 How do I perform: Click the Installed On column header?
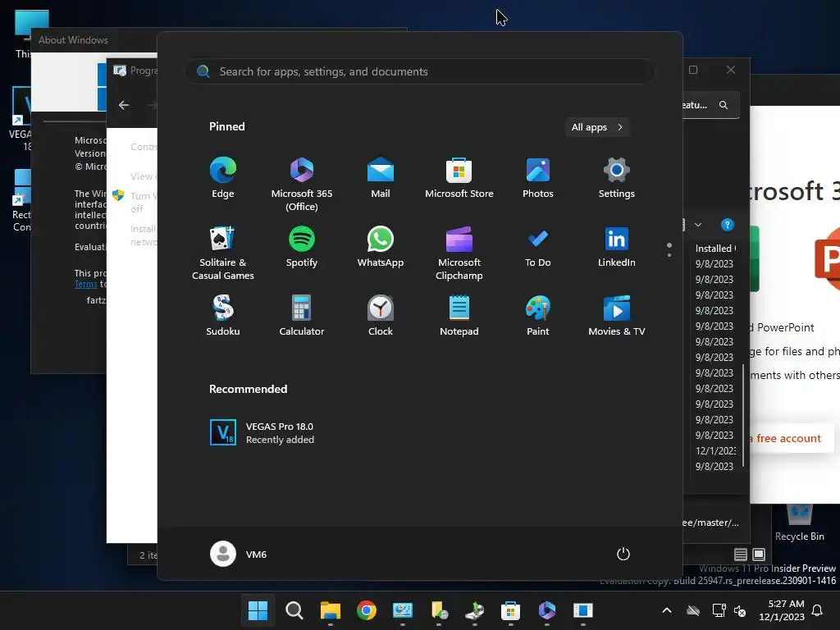click(x=715, y=248)
